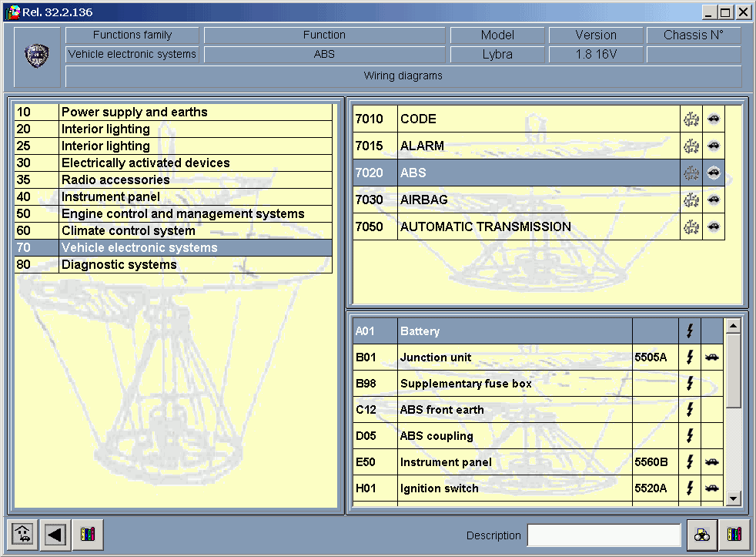Click car icon for Ignition switch row
Image resolution: width=756 pixels, height=557 pixels.
pos(712,488)
